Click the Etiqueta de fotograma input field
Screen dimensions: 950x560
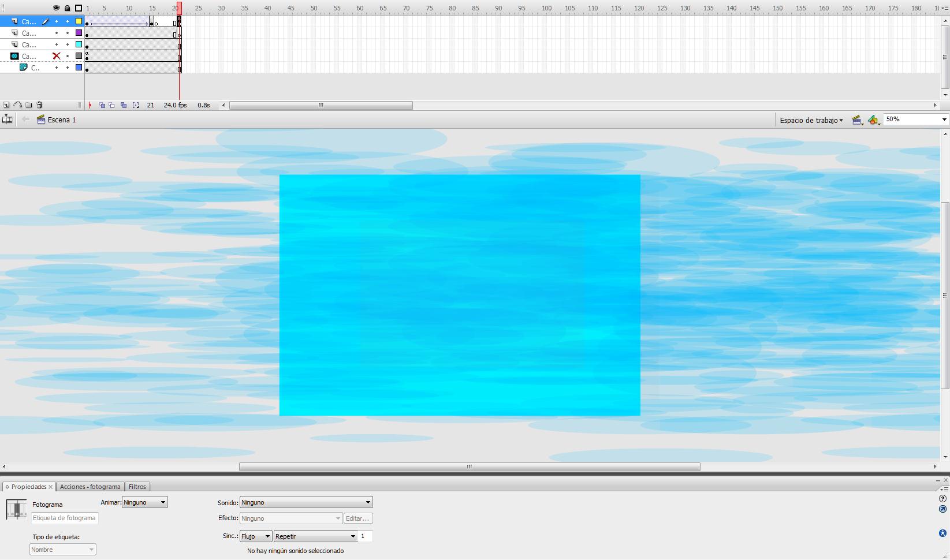[x=64, y=518]
